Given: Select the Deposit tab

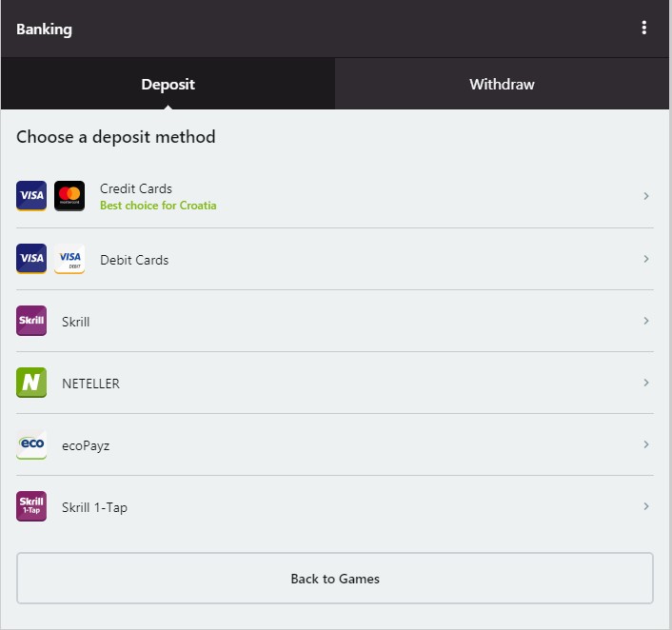Looking at the screenshot, I should [168, 84].
